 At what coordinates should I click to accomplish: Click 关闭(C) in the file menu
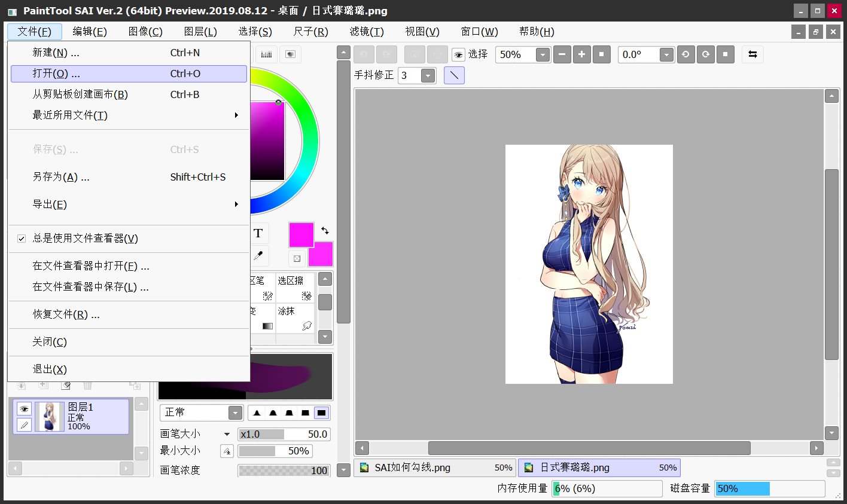(129, 342)
